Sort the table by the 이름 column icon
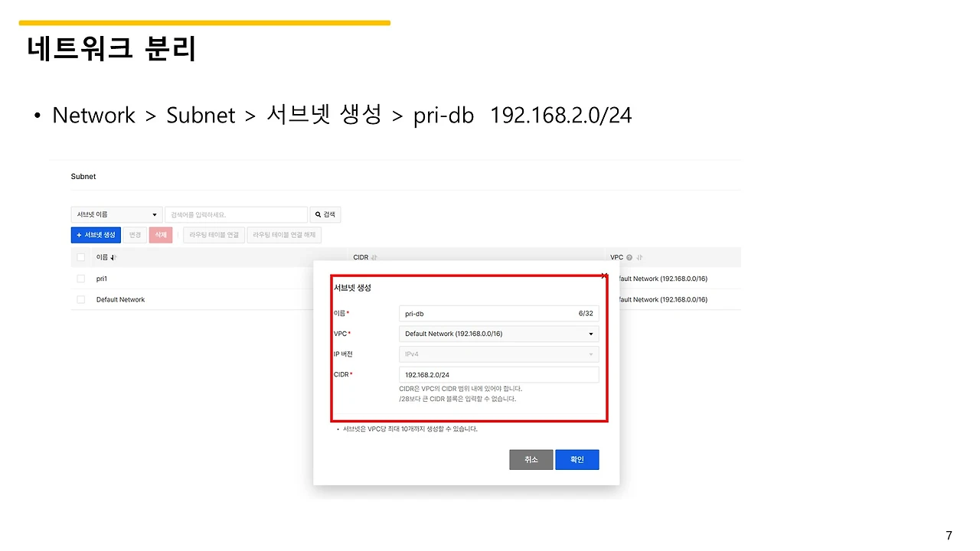The height and width of the screenshot is (551, 980). (x=113, y=258)
